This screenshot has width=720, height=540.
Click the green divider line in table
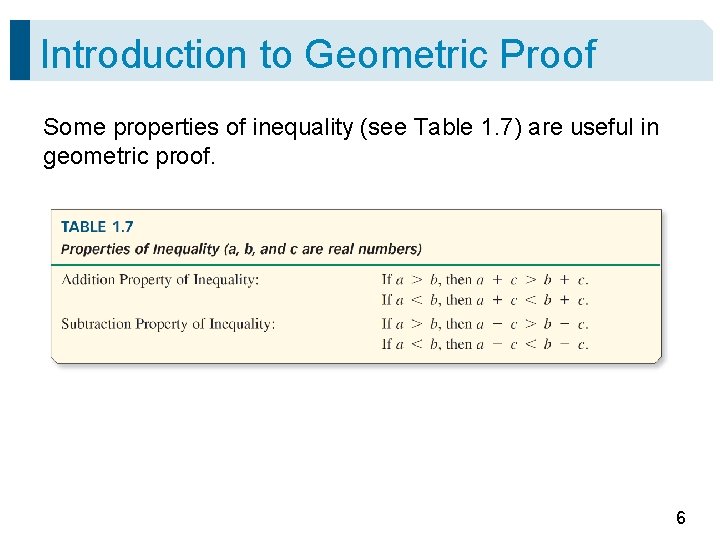pos(356,264)
